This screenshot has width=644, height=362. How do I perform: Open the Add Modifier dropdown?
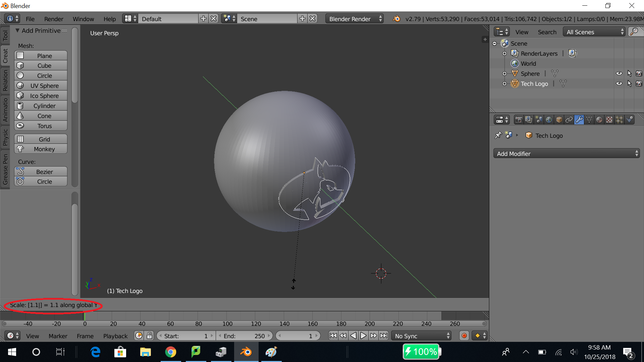point(566,154)
